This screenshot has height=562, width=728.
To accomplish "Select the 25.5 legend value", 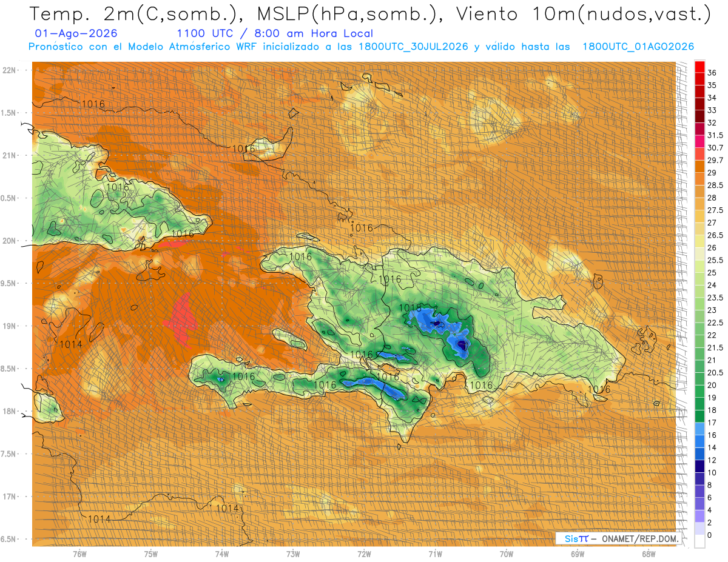I will coord(715,260).
